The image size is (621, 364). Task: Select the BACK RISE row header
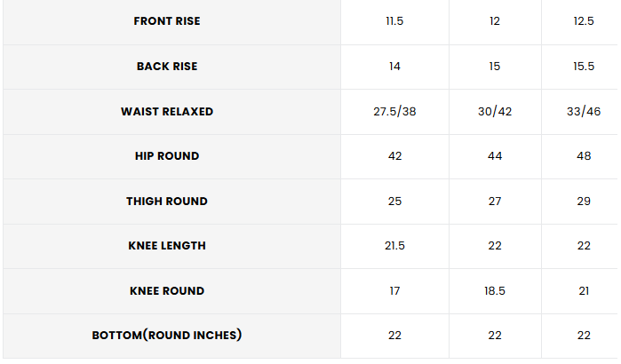tap(167, 66)
